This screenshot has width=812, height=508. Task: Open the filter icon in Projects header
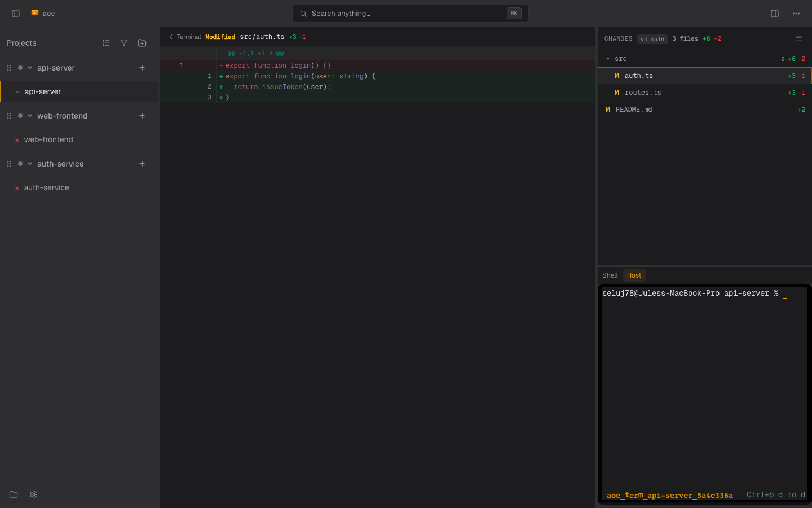click(x=124, y=43)
